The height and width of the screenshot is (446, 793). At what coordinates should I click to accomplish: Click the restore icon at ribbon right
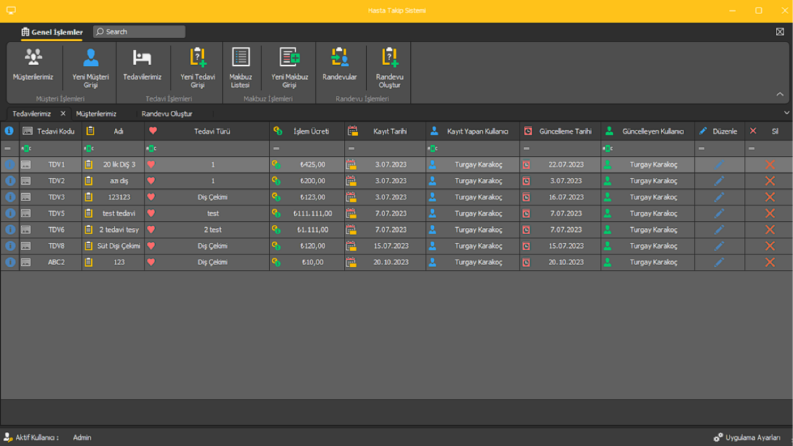pos(780,32)
